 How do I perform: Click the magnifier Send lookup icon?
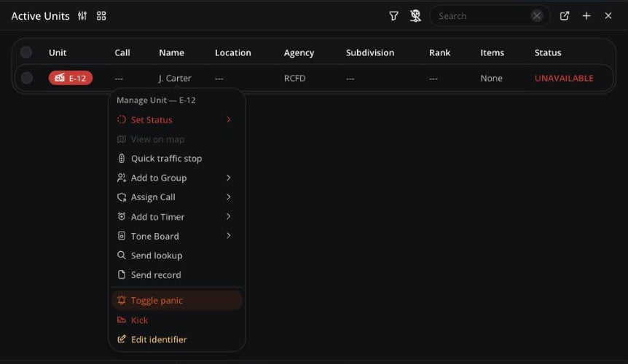click(x=122, y=256)
